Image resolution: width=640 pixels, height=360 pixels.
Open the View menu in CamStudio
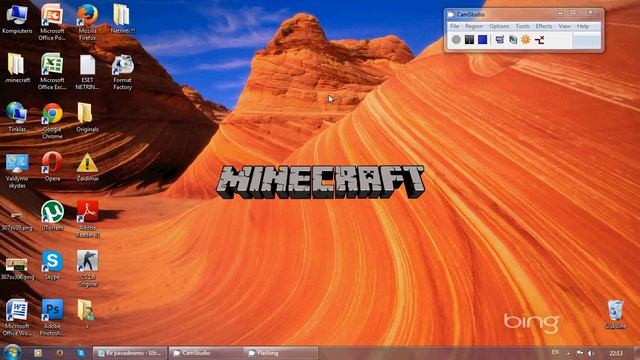(x=564, y=26)
